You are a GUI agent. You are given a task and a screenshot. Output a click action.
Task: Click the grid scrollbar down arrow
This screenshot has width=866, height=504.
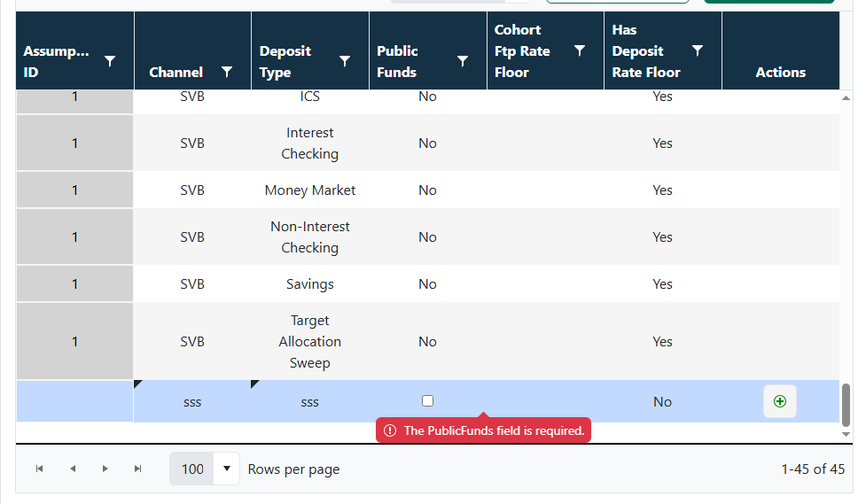846,434
